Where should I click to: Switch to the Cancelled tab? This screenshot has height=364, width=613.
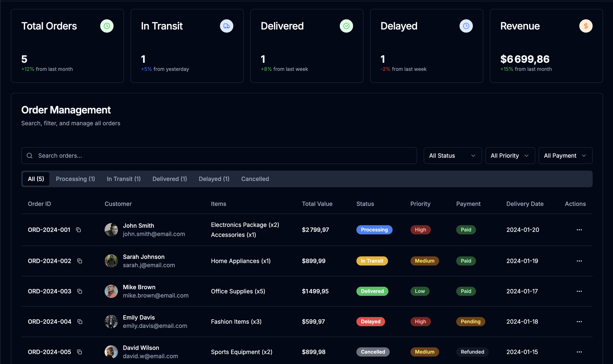pos(255,179)
